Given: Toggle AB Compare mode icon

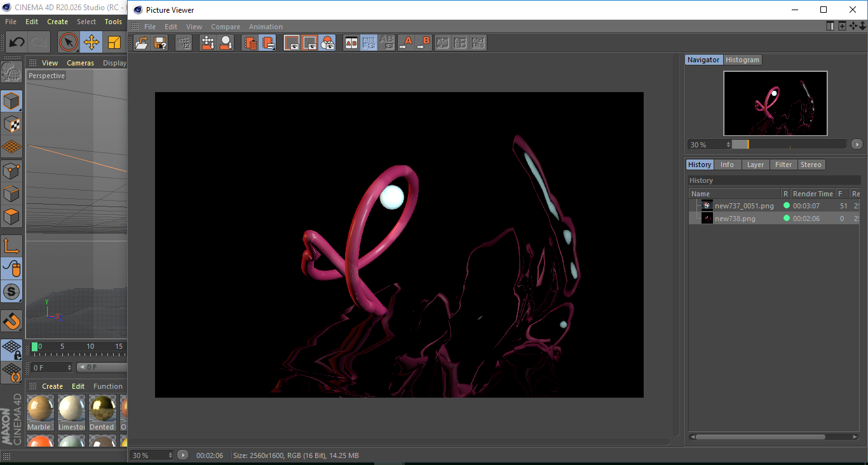Looking at the screenshot, I should click(351, 43).
